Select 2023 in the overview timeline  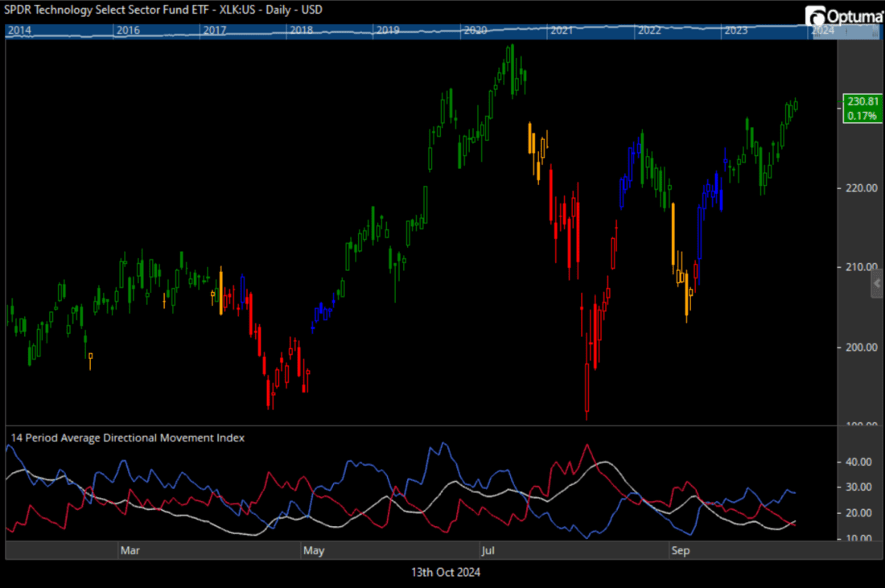pyautogui.click(x=736, y=31)
